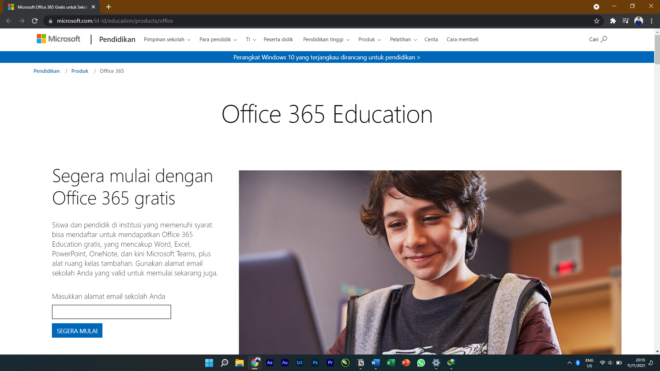Click the browser forward arrow
The height and width of the screenshot is (371, 660).
coord(21,21)
